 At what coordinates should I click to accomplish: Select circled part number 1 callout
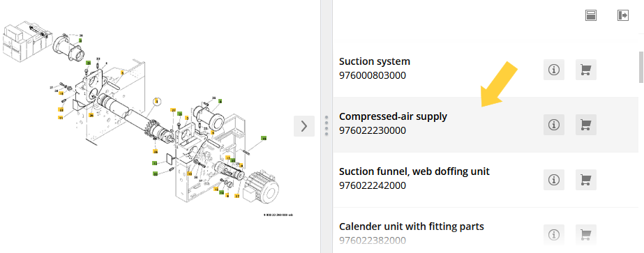point(157,101)
